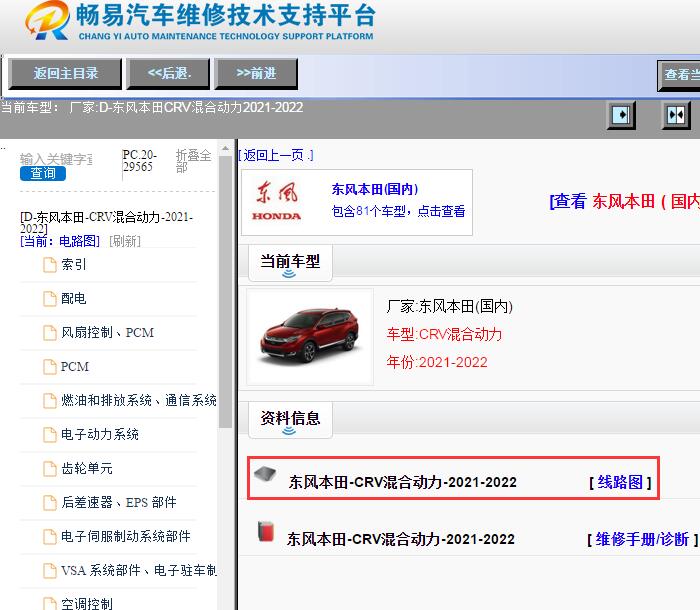
Task: Click page icon beside PCM item
Action: [x=50, y=367]
